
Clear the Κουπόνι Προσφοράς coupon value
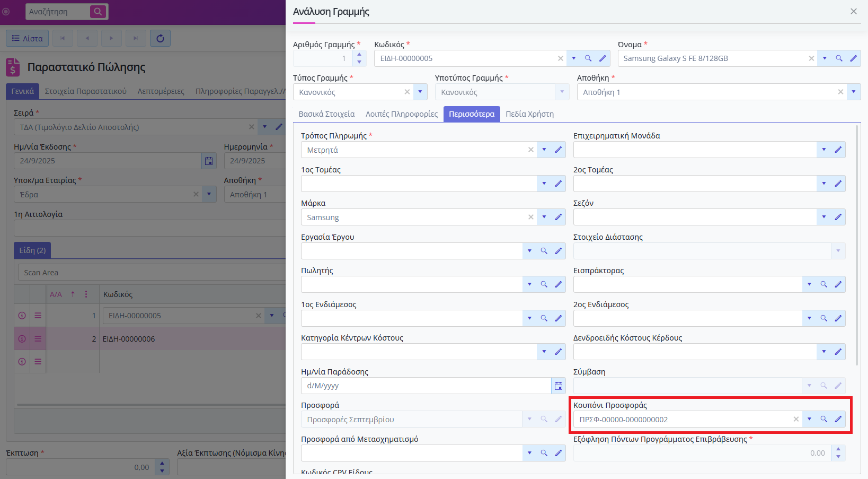click(796, 419)
